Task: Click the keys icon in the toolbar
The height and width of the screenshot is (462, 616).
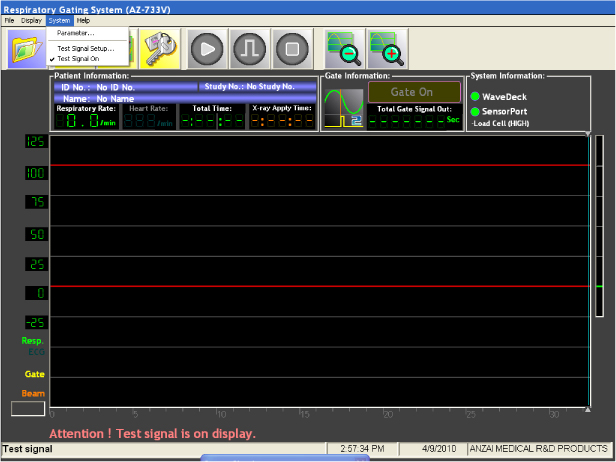Action: (158, 47)
